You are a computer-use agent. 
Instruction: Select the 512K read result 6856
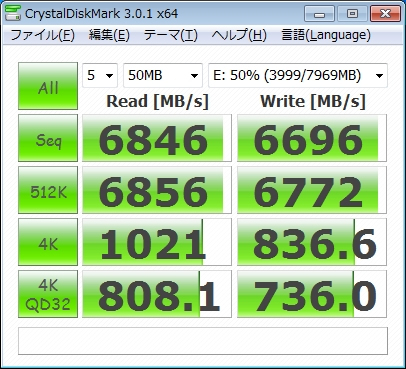coord(157,190)
